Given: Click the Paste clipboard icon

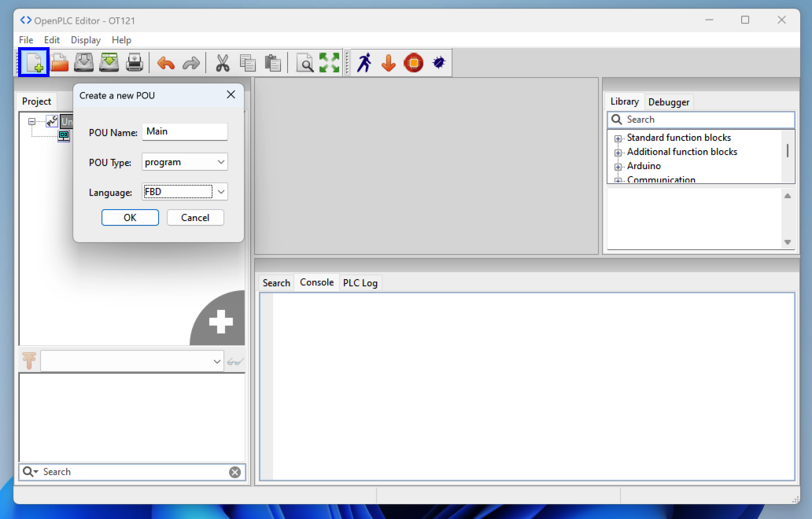Looking at the screenshot, I should pos(273,63).
